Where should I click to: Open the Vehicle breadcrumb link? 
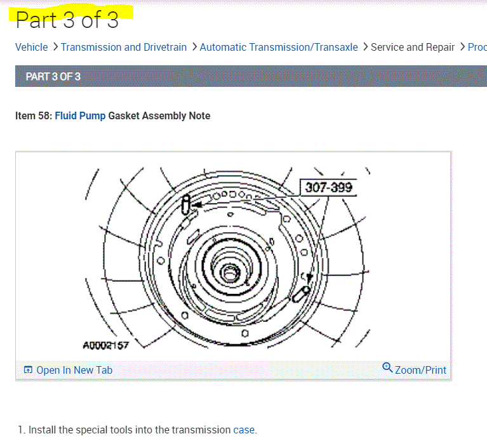(31, 47)
